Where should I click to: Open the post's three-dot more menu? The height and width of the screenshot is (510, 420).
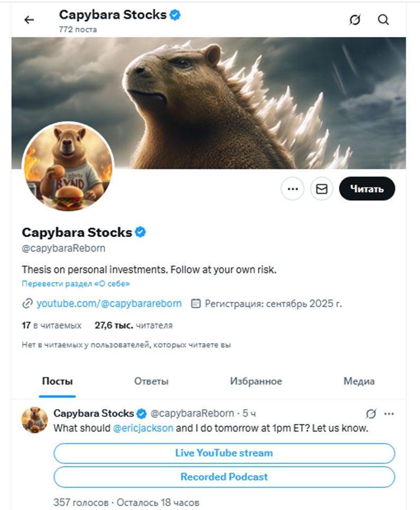click(x=389, y=413)
